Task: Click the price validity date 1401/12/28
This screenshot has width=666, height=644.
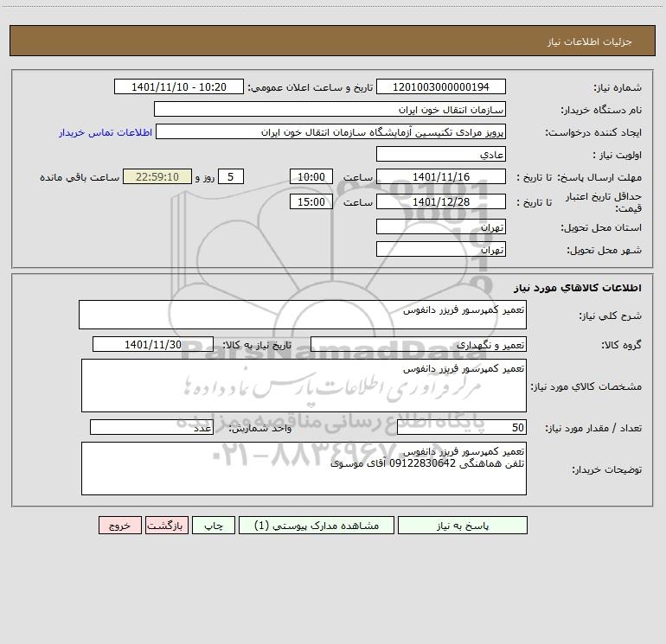Action: [x=441, y=201]
